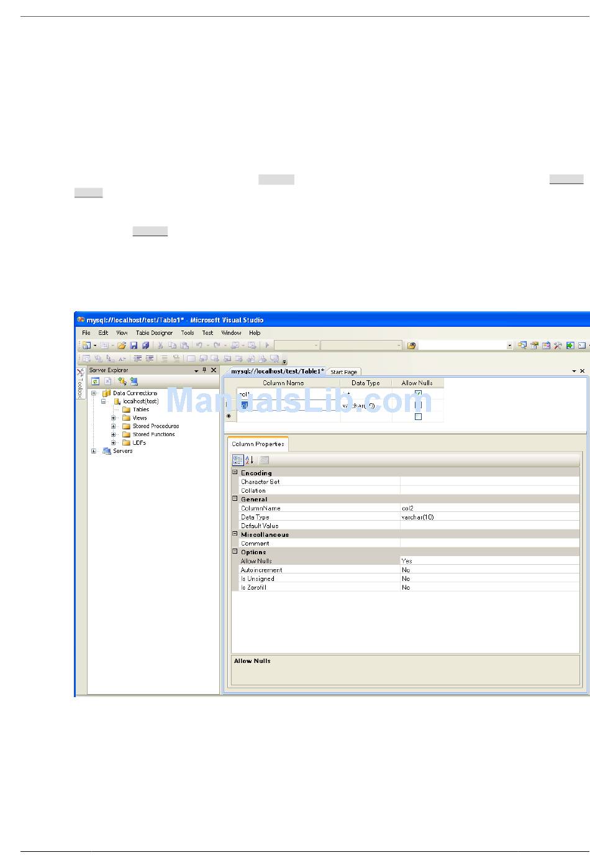Switch to the Start Page tab
This screenshot has height=868, width=590.
pos(343,372)
